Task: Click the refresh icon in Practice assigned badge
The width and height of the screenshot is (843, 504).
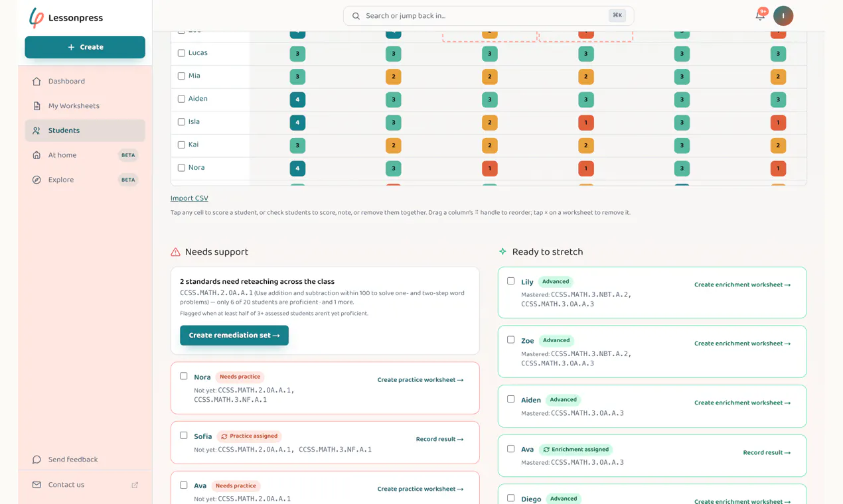Action: [x=224, y=436]
